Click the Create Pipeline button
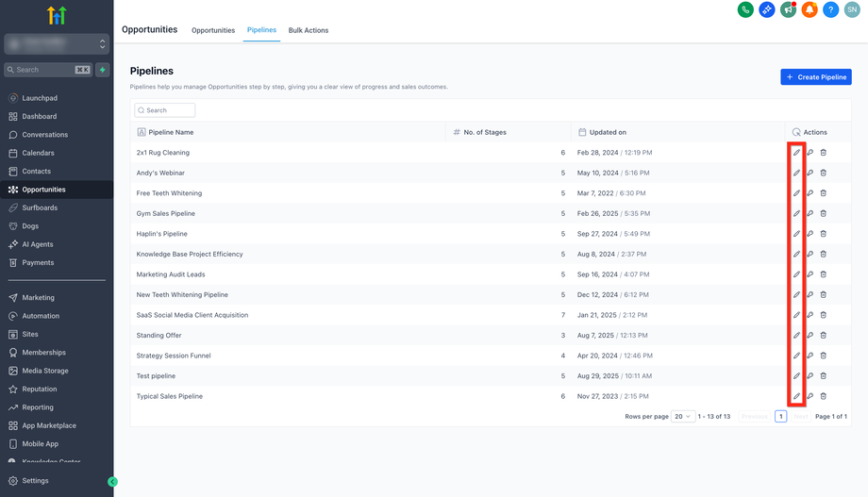Viewport: 868px width, 497px height. (x=816, y=77)
